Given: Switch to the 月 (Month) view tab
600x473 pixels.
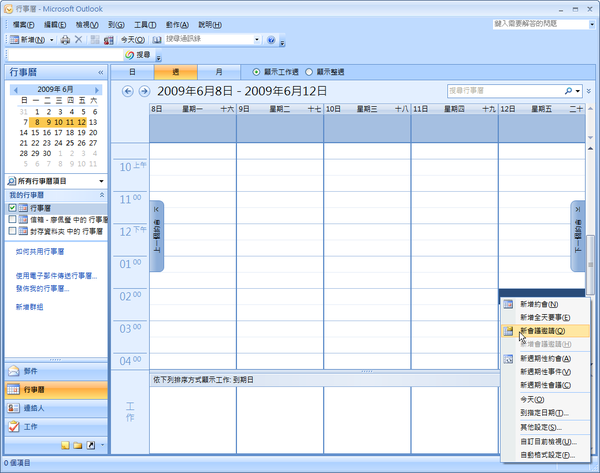Looking at the screenshot, I should click(219, 72).
